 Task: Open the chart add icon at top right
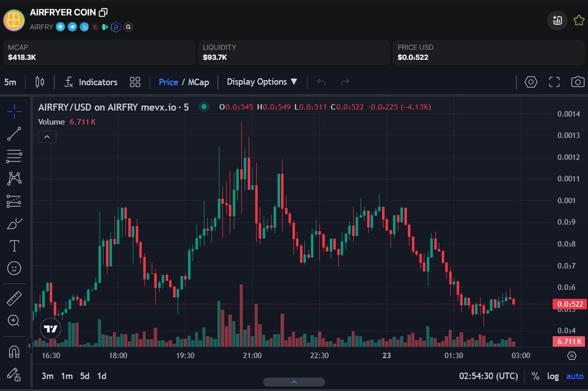coord(557,20)
